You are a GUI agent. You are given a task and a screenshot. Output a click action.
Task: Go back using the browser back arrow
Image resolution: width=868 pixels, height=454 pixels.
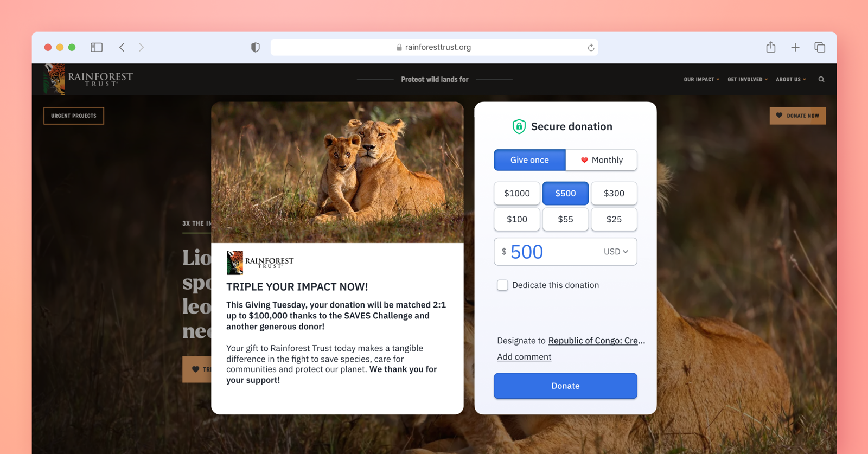(122, 47)
